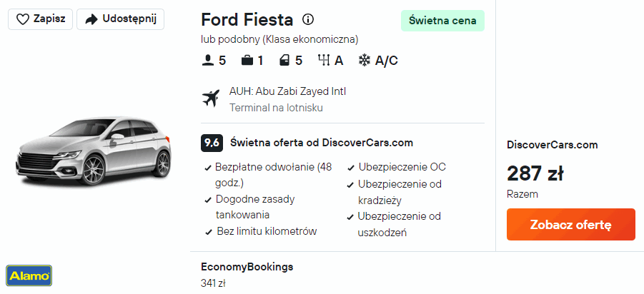This screenshot has height=294, width=644.
Task: Click the share arrow icon
Action: (91, 19)
